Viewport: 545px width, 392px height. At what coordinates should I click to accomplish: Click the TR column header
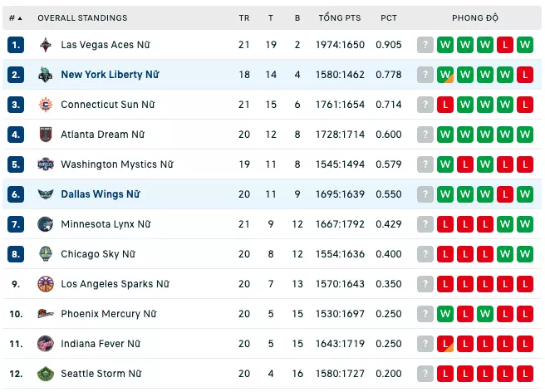click(244, 18)
